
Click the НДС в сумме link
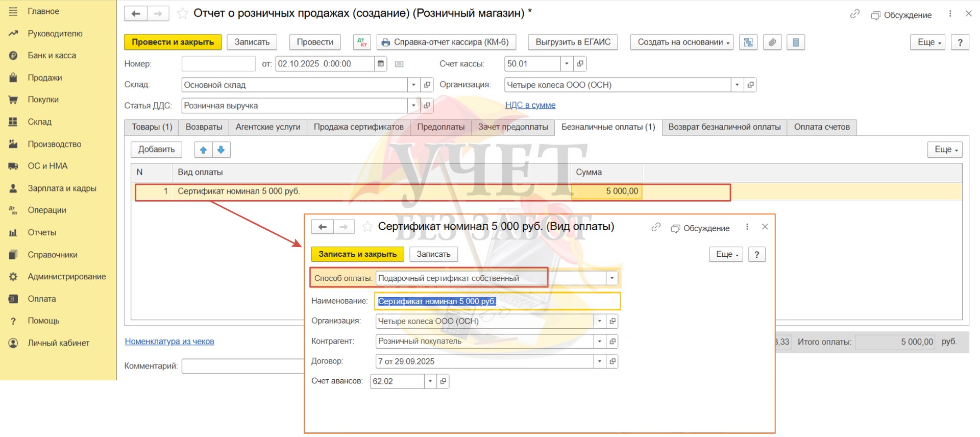530,105
